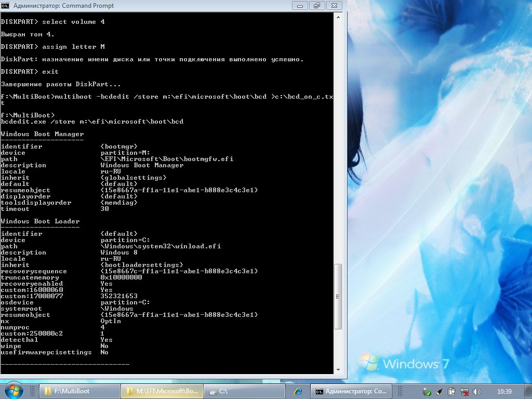Minimize the Command Prompt window
Screen dimensions: 532x399
point(300,5)
